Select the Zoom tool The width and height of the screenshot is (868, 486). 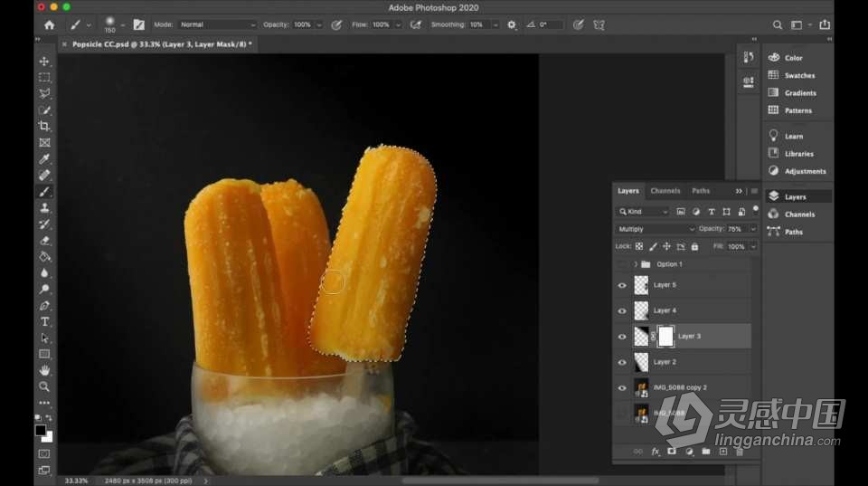pyautogui.click(x=44, y=386)
